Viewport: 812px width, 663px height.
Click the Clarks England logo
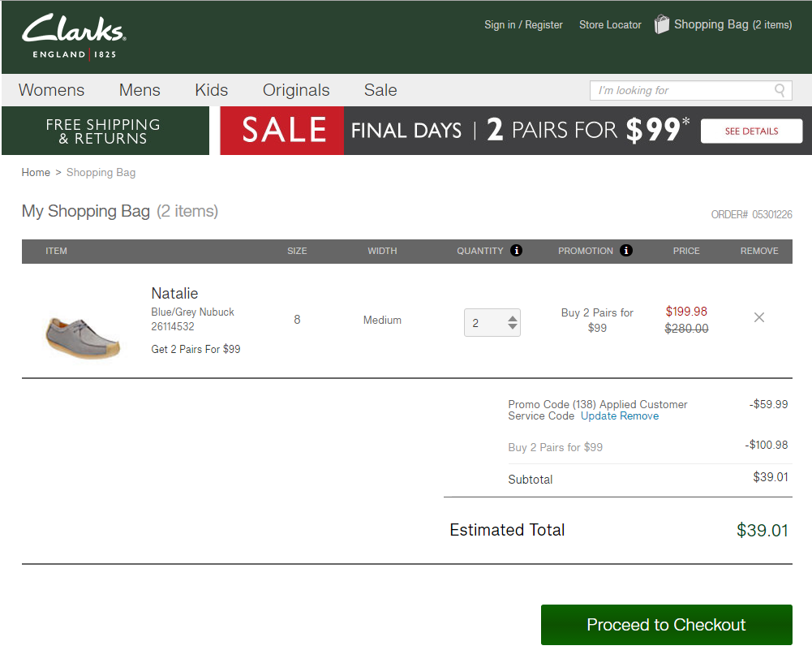73,37
